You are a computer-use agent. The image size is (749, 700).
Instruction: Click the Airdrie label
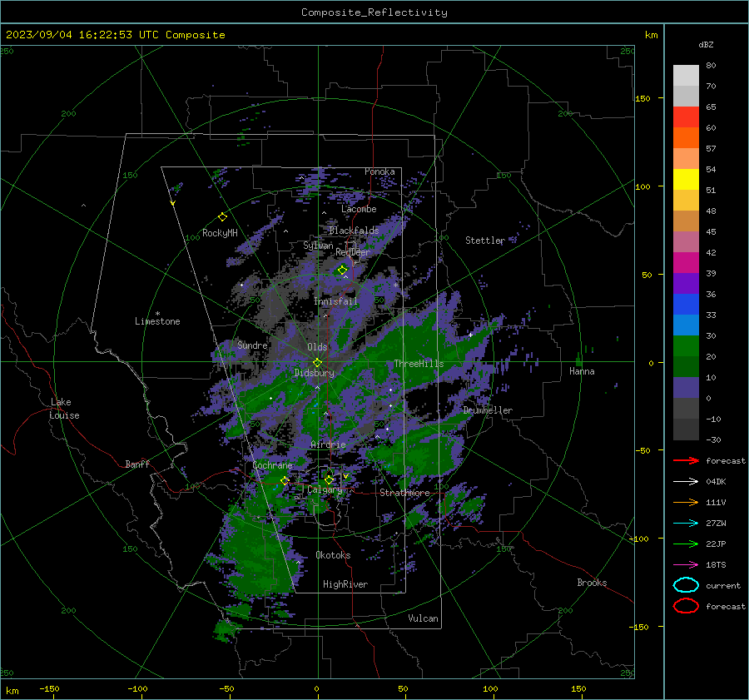(x=328, y=444)
